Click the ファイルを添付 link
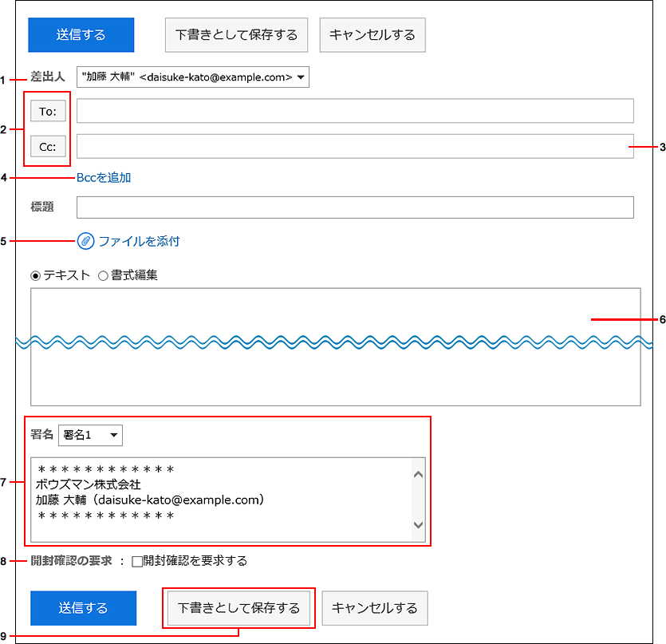The width and height of the screenshot is (666, 644). pyautogui.click(x=140, y=241)
